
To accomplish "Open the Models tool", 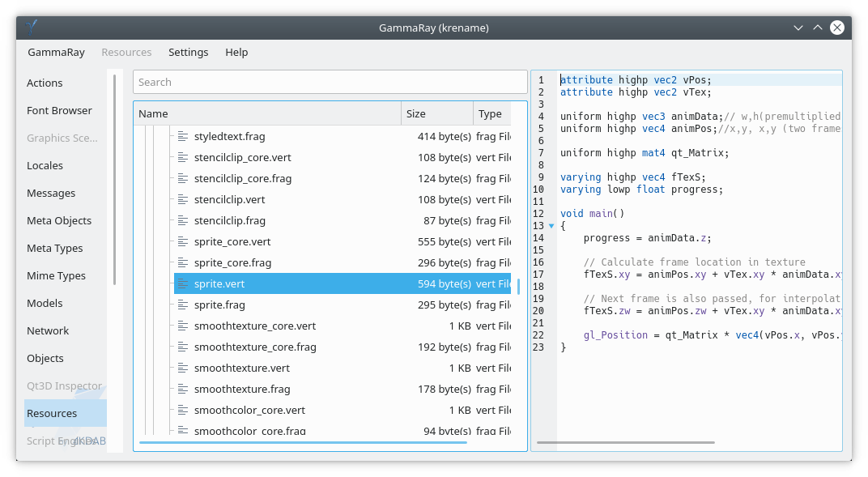I will coord(66,303).
